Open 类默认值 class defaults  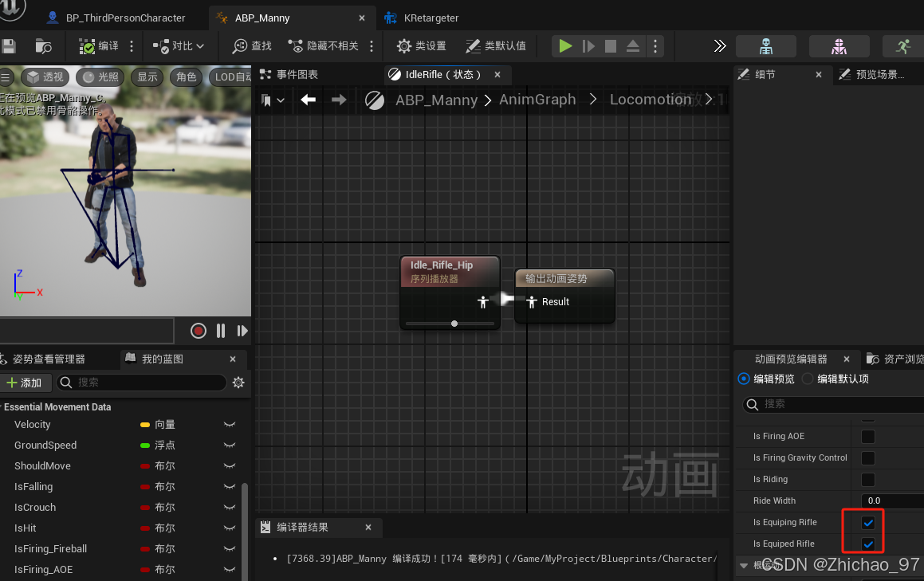496,46
